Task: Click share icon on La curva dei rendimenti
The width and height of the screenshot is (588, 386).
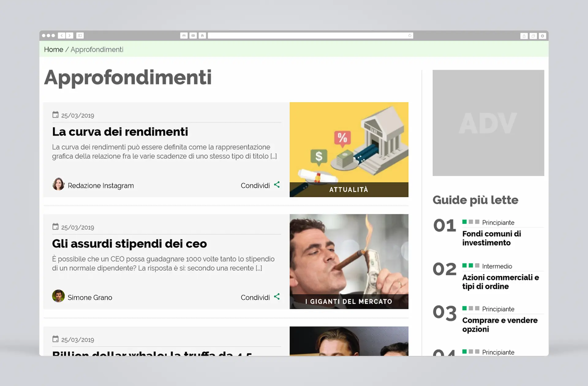Action: click(x=277, y=185)
